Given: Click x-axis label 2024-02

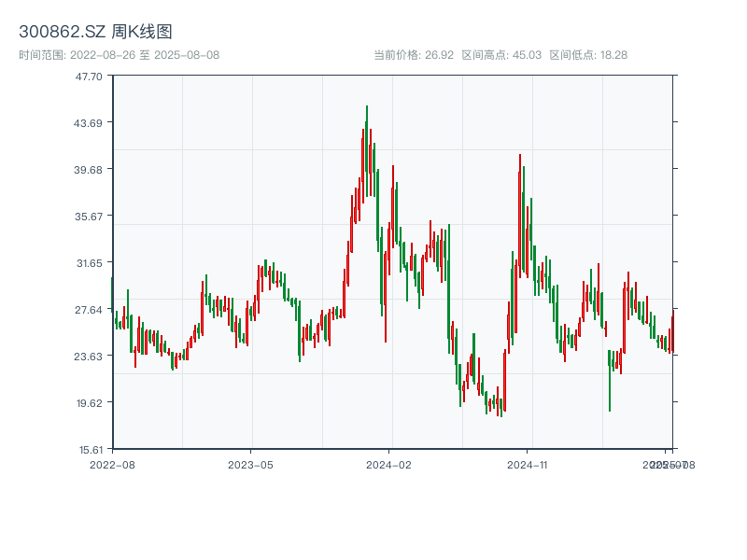Looking at the screenshot, I should pos(388,465).
